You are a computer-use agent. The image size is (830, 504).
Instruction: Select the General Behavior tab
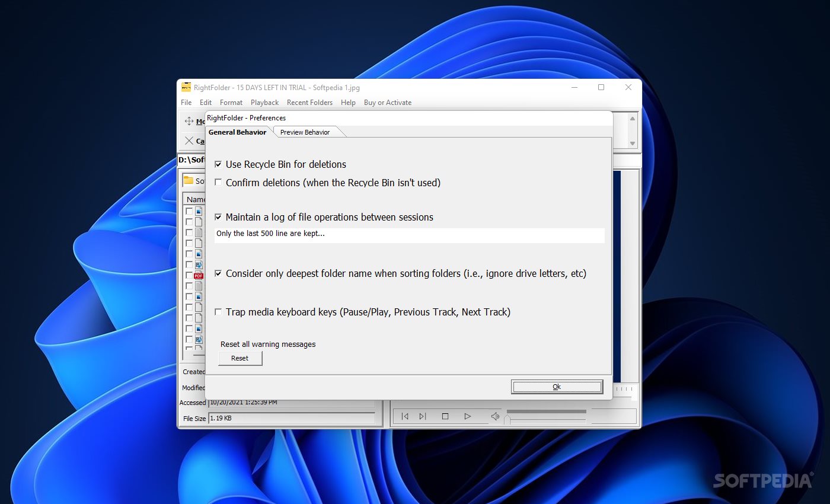tap(237, 132)
